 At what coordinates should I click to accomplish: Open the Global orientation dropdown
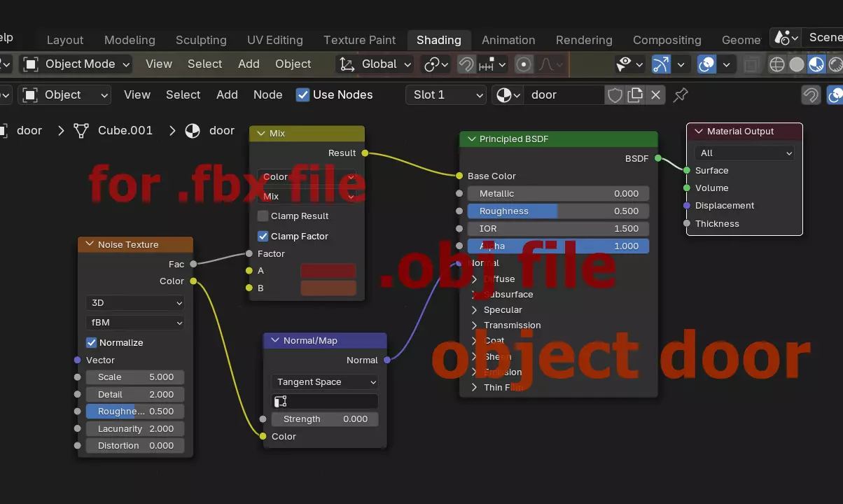(376, 64)
